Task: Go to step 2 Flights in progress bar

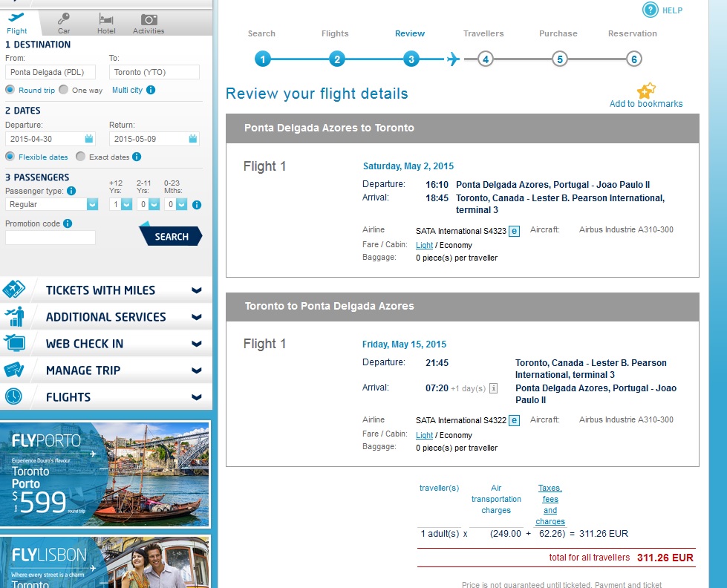Action: click(x=337, y=59)
